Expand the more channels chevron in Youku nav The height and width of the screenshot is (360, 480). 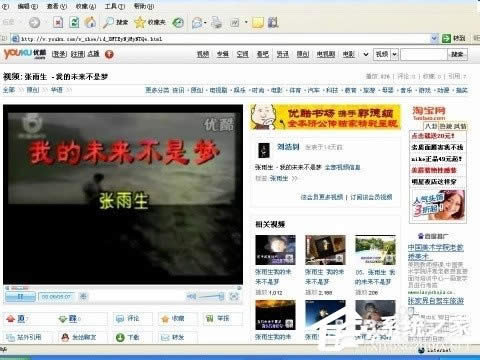click(x=366, y=54)
